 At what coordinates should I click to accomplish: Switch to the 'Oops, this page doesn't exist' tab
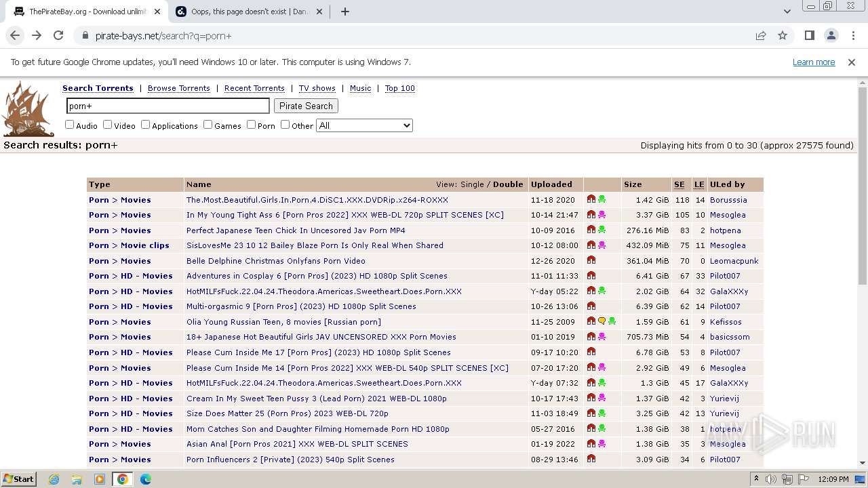tap(248, 12)
